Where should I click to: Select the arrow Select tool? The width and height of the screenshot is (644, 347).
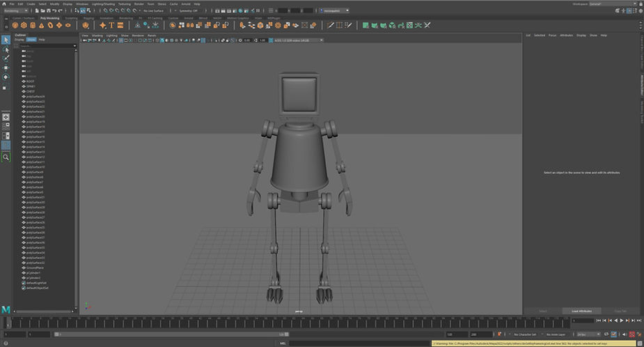6,40
